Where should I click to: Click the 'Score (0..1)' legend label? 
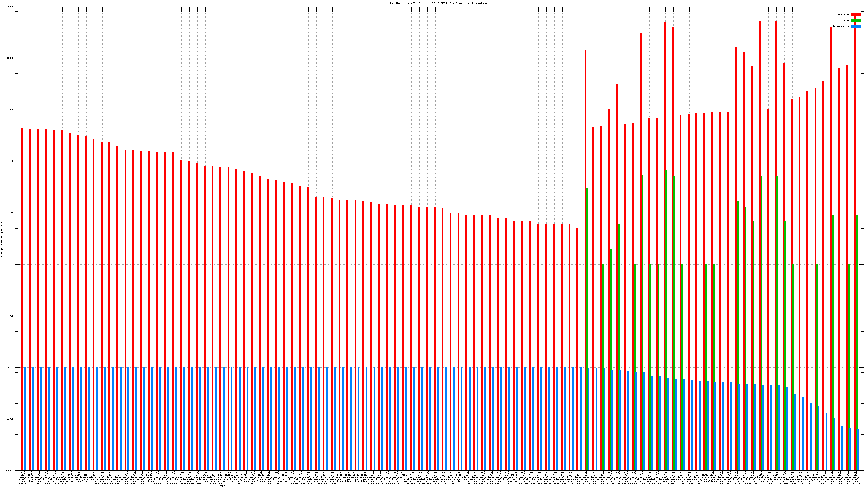(841, 26)
